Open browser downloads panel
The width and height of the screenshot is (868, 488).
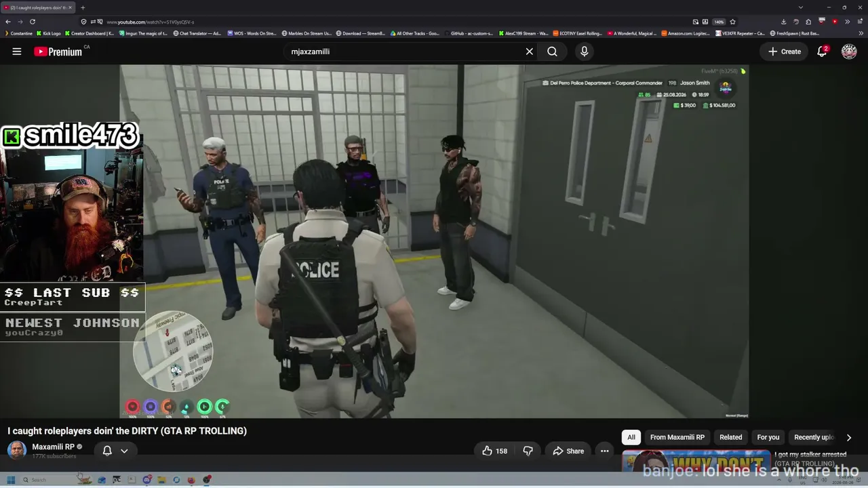(784, 22)
